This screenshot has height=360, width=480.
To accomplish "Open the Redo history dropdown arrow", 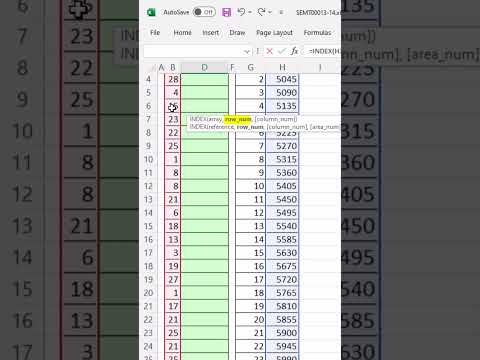I will point(270,12).
